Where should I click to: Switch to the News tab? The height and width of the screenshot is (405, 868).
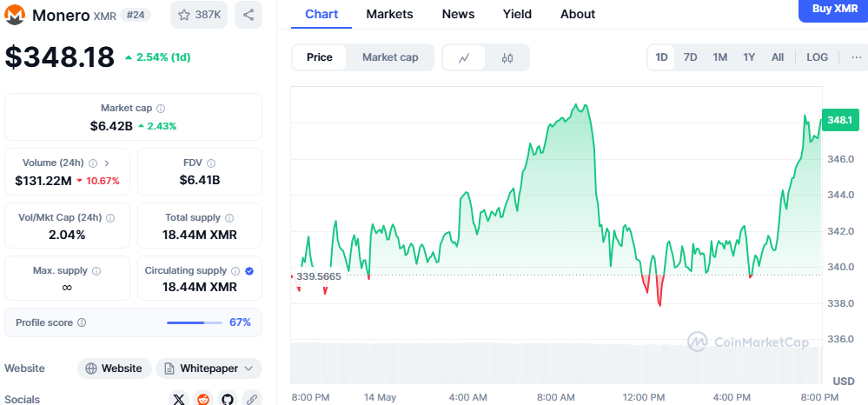(458, 14)
